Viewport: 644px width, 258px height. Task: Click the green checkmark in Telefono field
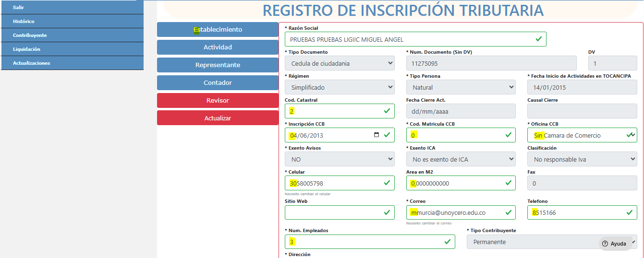click(x=630, y=212)
